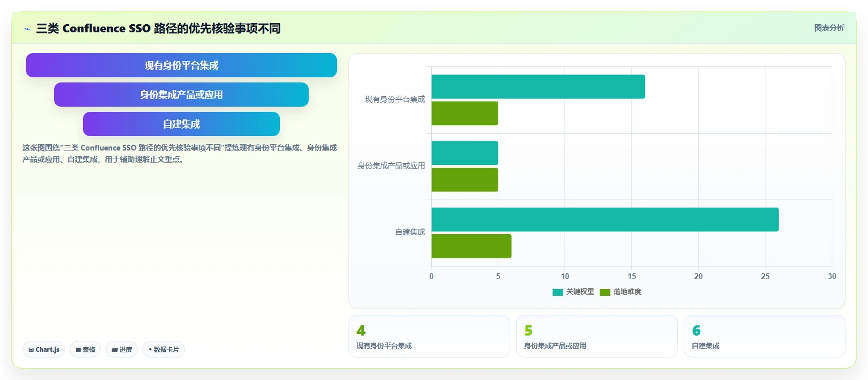
Task: Click the 进度 tag chip
Action: click(x=122, y=349)
